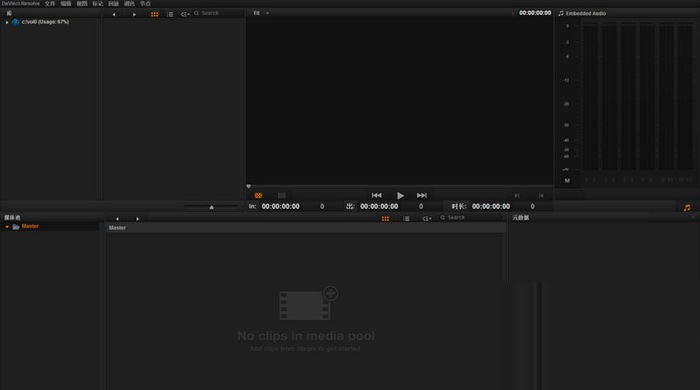Switch media pool to thumbnail view
Viewport: 700px width, 390px height.
pyautogui.click(x=385, y=219)
